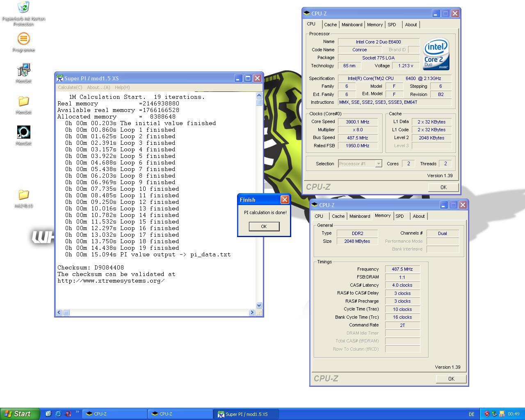Open the Calculate(C) menu in Super PI

70,87
